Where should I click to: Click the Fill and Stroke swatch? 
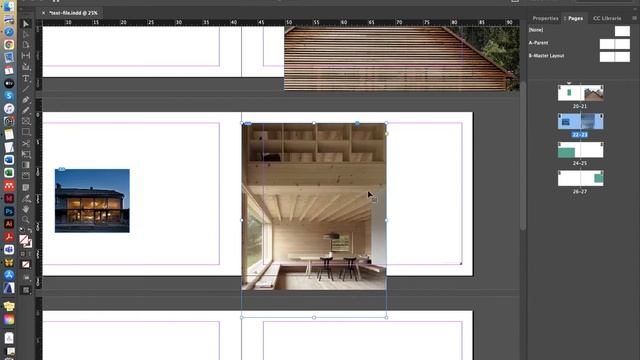(x=26, y=241)
